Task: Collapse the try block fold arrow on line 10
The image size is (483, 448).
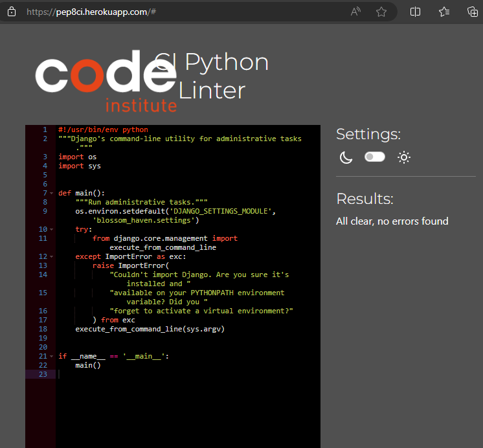Action: pos(51,230)
